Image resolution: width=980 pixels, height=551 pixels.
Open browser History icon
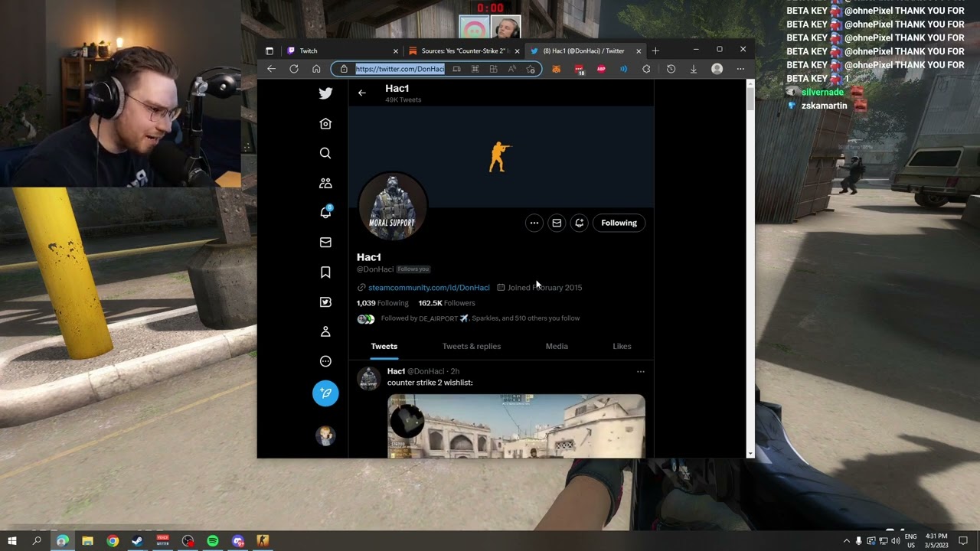[671, 69]
